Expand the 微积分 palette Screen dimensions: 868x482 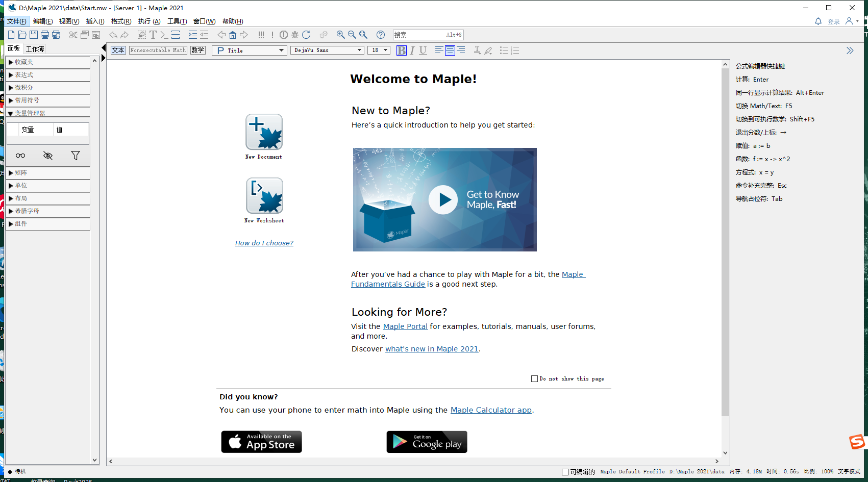[x=24, y=88]
